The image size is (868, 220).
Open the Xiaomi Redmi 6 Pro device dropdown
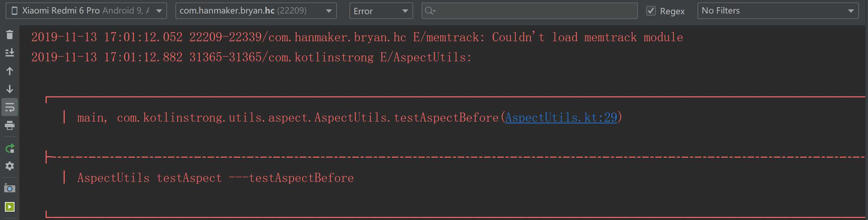coord(86,11)
